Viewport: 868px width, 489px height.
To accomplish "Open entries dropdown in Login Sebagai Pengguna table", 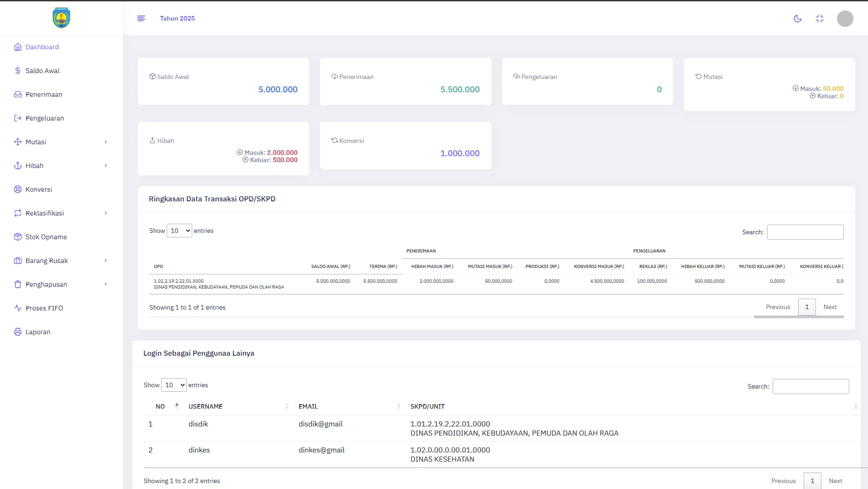I will [174, 385].
